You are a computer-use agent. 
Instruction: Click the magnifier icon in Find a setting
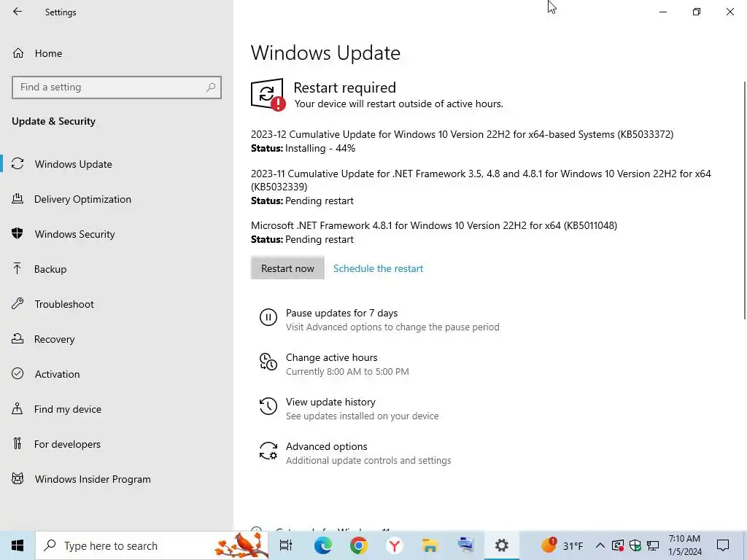211,87
